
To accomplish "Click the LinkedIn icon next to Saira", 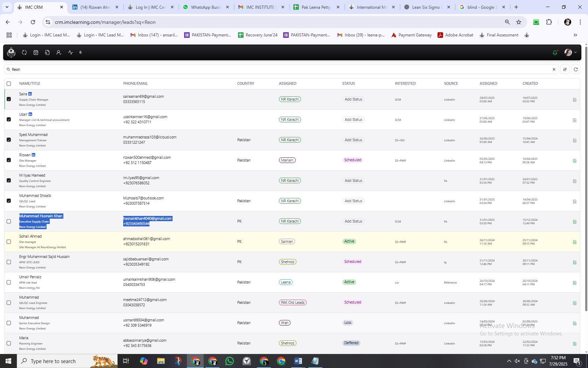I will [30, 94].
